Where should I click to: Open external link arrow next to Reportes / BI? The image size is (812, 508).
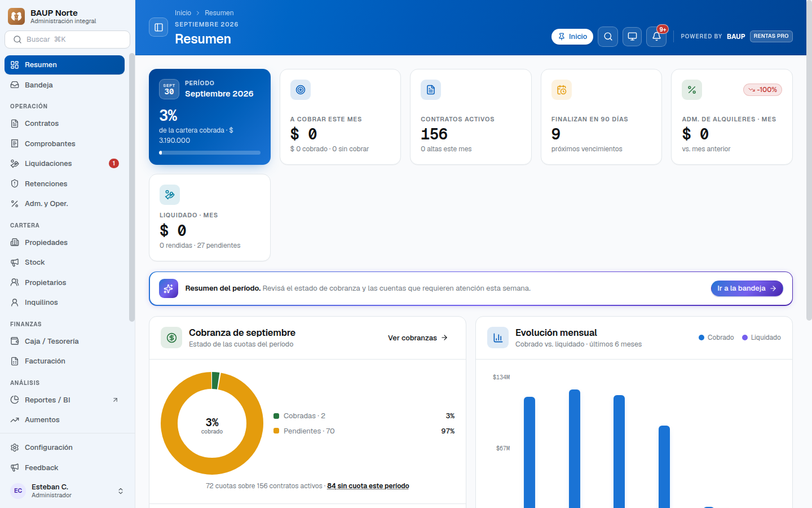point(115,400)
